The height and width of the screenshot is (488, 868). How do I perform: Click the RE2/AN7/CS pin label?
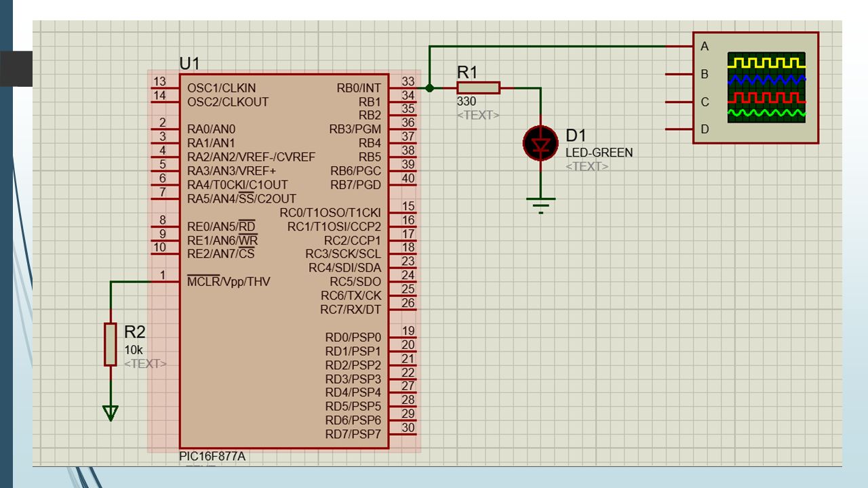click(221, 253)
